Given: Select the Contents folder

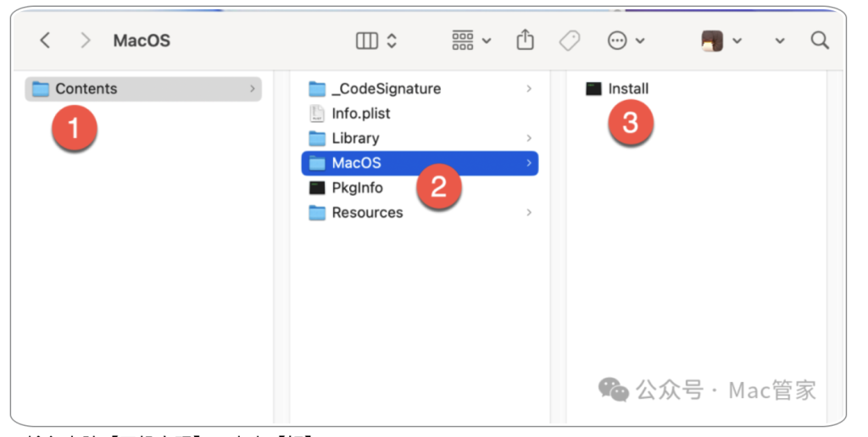Looking at the screenshot, I should [86, 89].
